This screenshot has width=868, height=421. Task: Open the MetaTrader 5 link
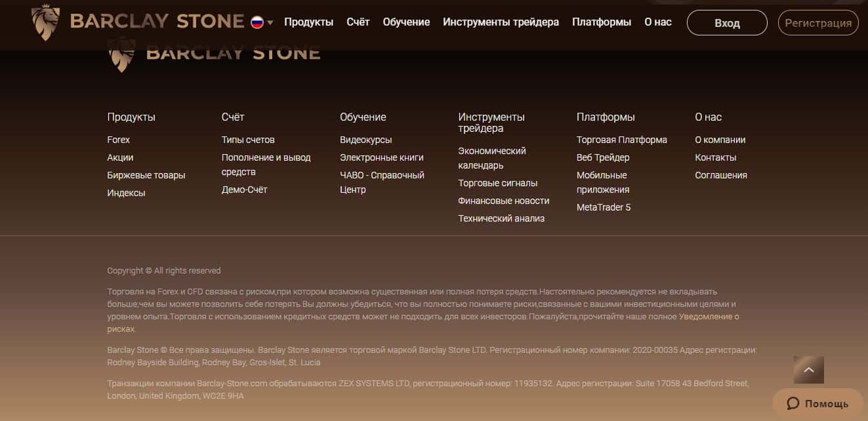[x=604, y=207]
